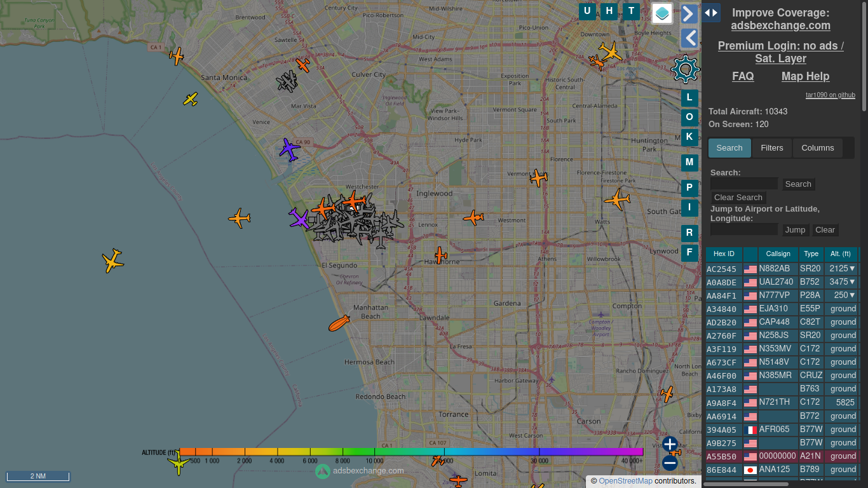868x488 pixels.
Task: Toggle the O map button
Action: pos(689,117)
